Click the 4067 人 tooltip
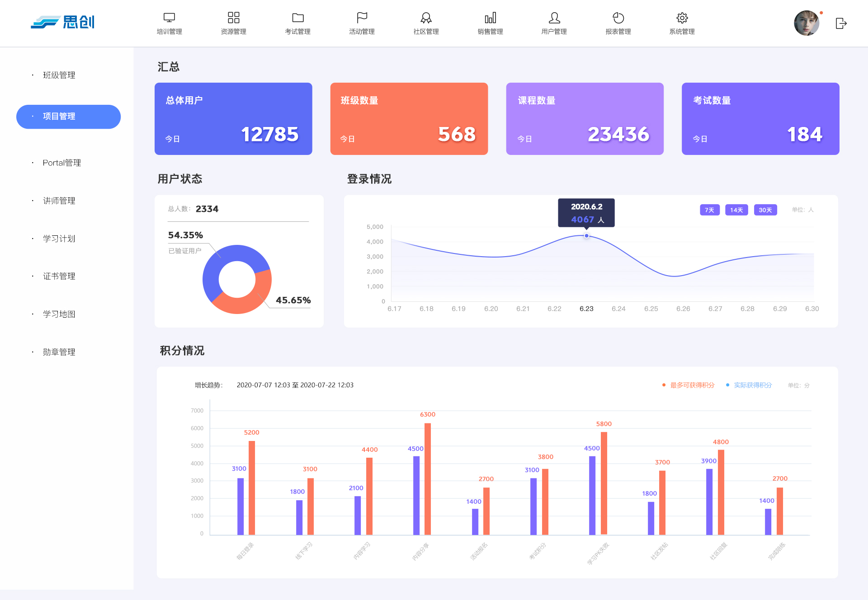868x600 pixels. (586, 213)
